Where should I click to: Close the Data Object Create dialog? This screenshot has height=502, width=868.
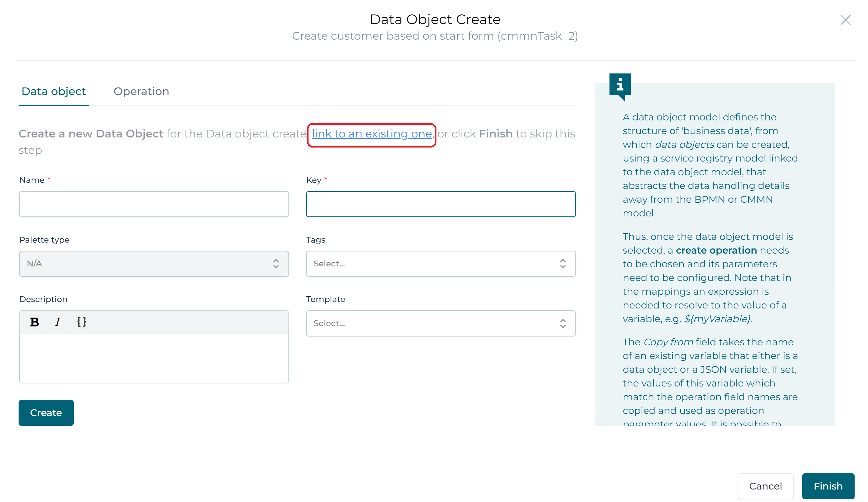[845, 20]
